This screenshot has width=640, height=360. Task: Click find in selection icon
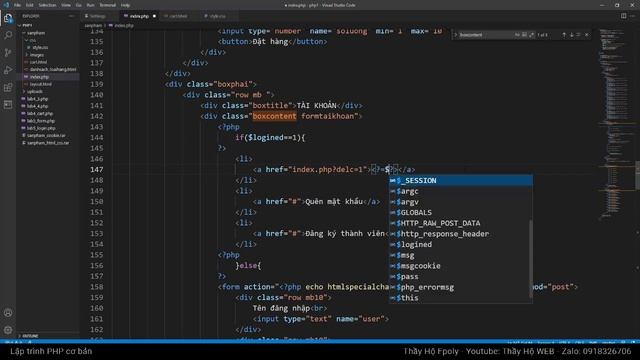[x=578, y=35]
